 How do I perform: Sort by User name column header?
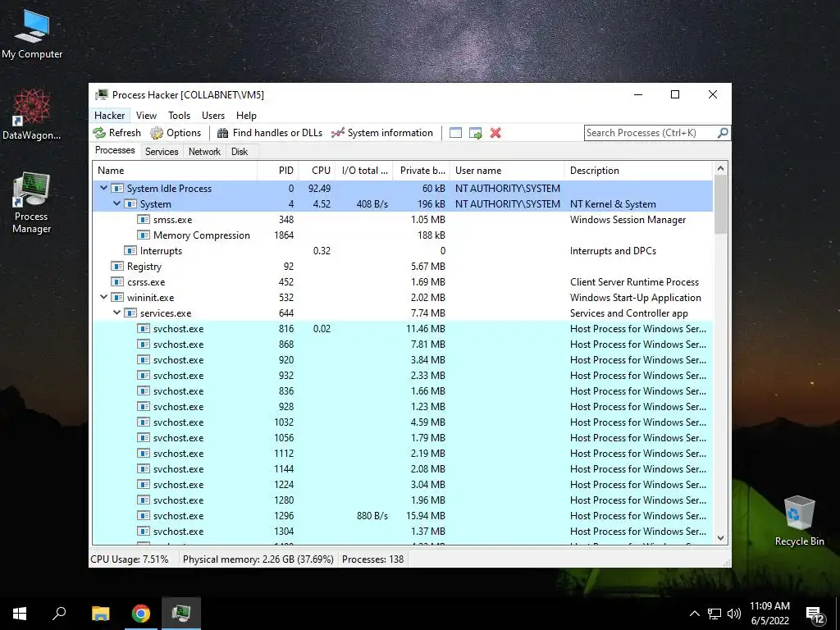pyautogui.click(x=507, y=171)
